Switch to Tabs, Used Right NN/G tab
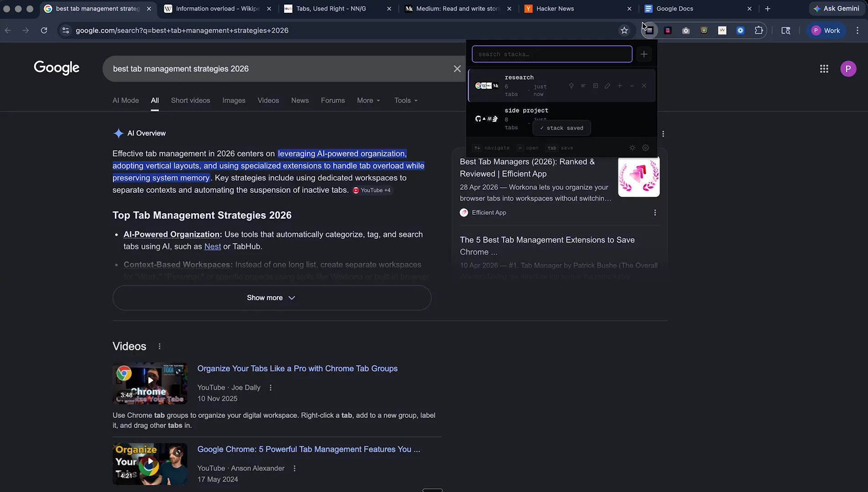Viewport: 868px width, 492px height. tap(337, 9)
